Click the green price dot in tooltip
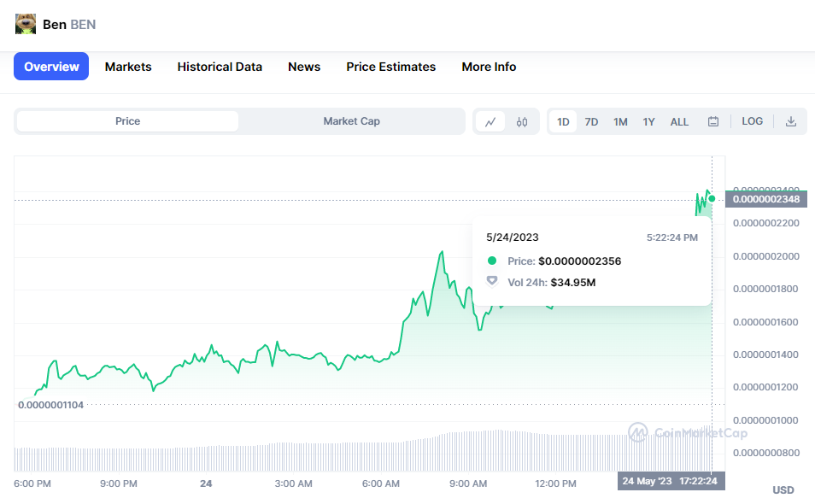This screenshot has height=504, width=815. (x=493, y=262)
